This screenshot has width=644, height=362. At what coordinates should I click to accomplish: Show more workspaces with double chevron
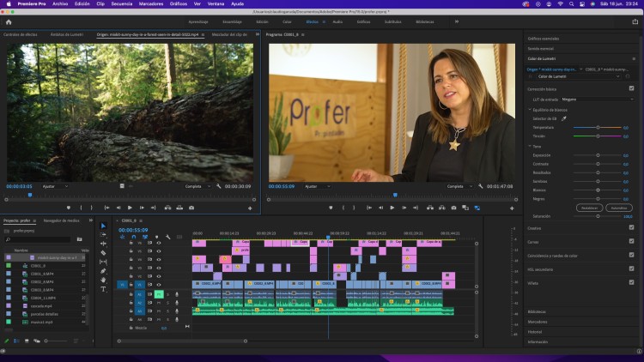(456, 21)
